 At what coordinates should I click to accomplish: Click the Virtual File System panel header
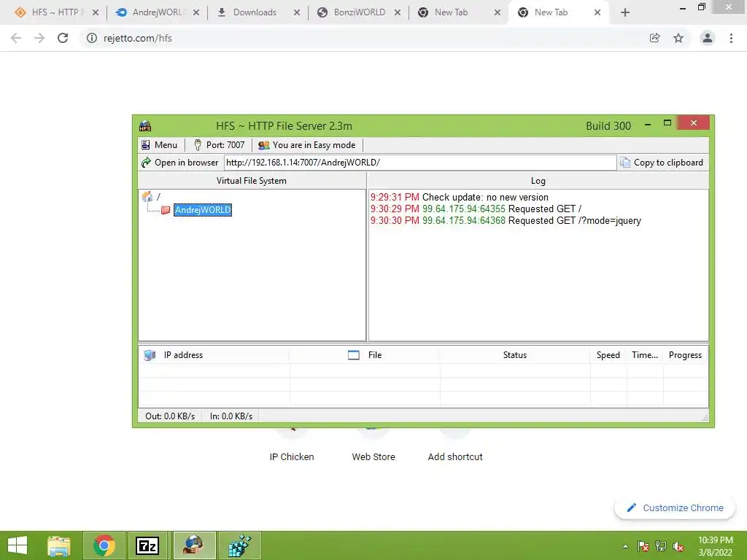[x=252, y=181]
